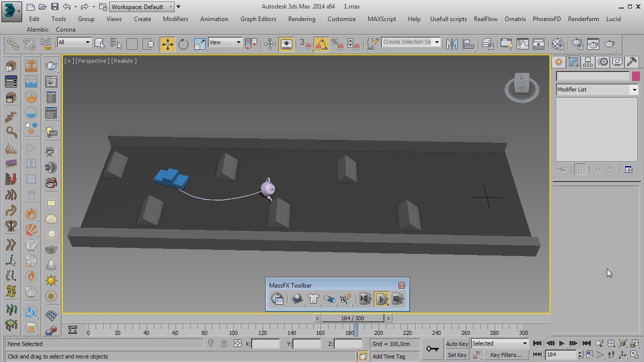
Task: Enable Auto Key animation mode
Action: point(456,344)
